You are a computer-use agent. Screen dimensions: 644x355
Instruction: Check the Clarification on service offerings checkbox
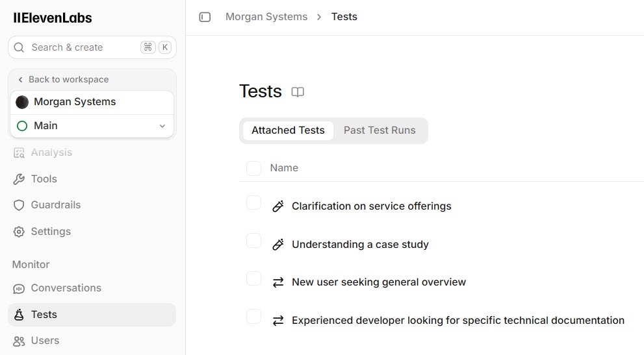(253, 202)
